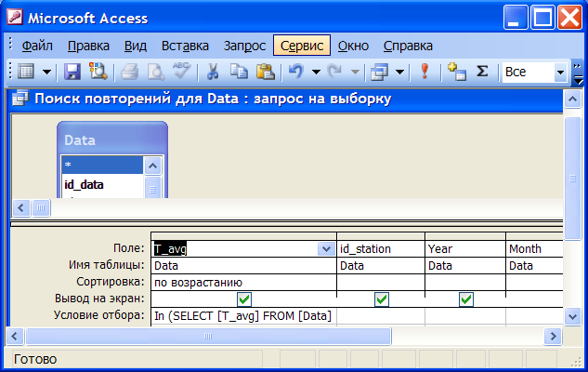This screenshot has width=588, height=372.
Task: Uncheck show box for Year column
Action: pos(465,299)
